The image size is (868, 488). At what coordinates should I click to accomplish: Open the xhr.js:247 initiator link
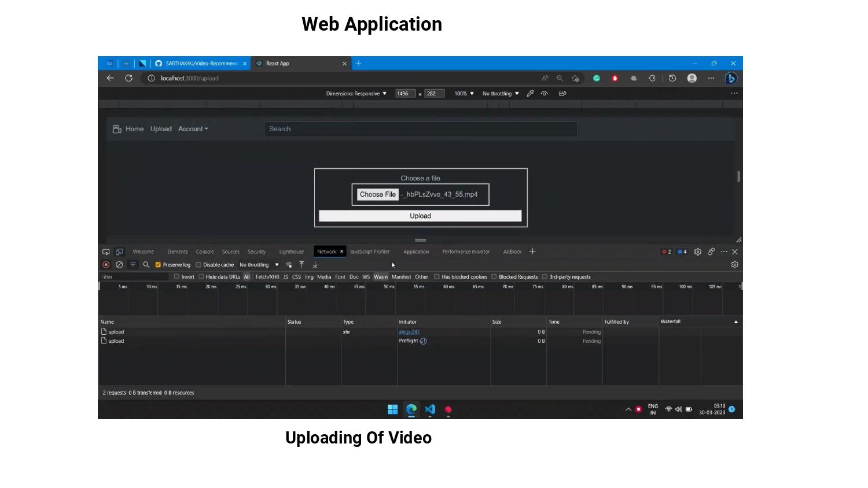[x=409, y=331]
